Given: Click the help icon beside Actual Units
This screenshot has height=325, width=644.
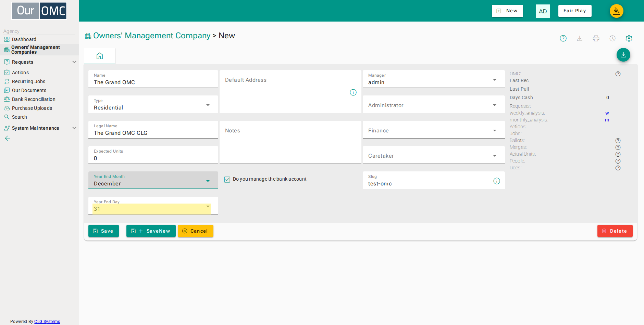Looking at the screenshot, I should pyautogui.click(x=618, y=154).
